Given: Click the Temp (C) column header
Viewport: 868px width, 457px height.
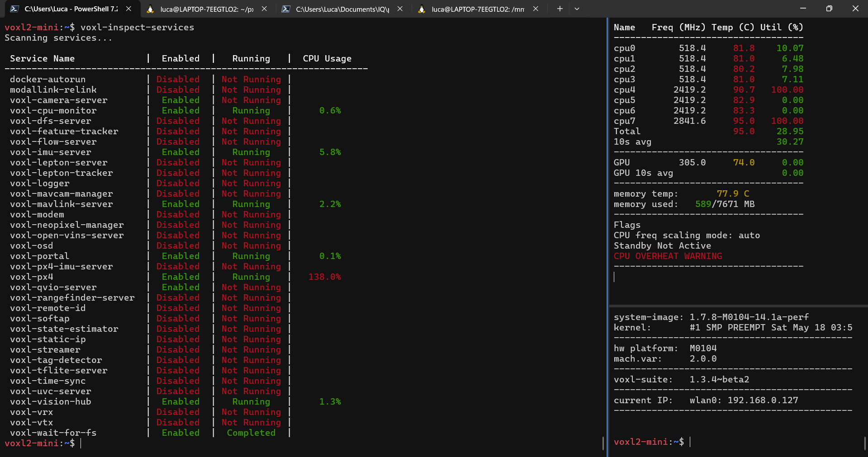Looking at the screenshot, I should pos(733,28).
